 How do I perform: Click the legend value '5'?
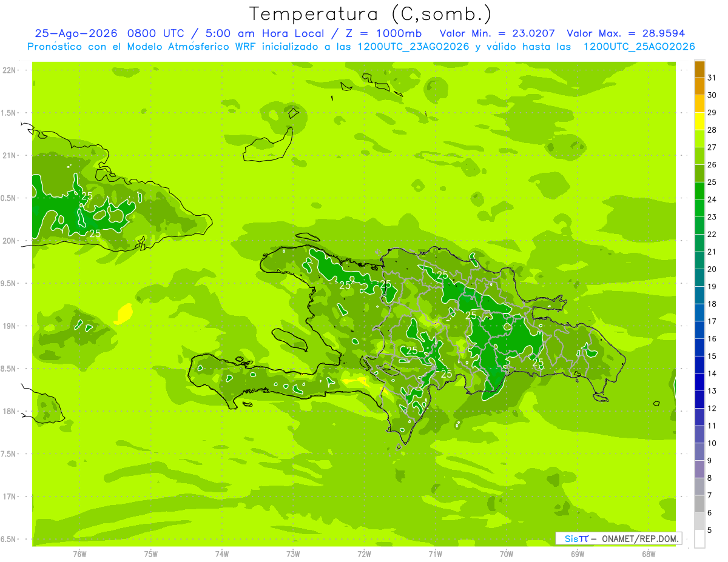[710, 530]
